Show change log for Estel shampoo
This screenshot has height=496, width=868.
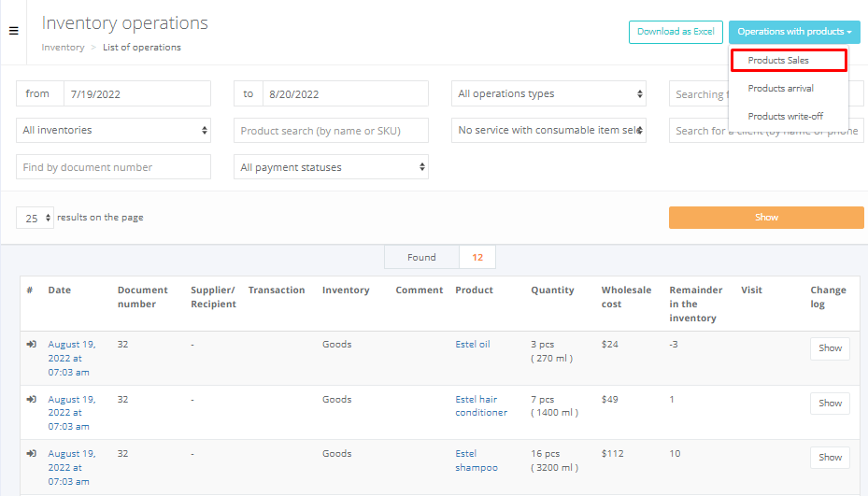830,458
